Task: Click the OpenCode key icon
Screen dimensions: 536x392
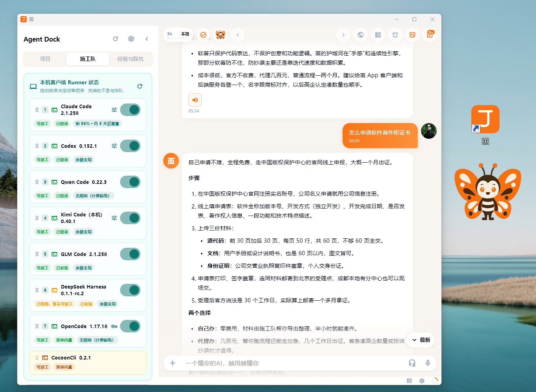Action: click(114, 326)
